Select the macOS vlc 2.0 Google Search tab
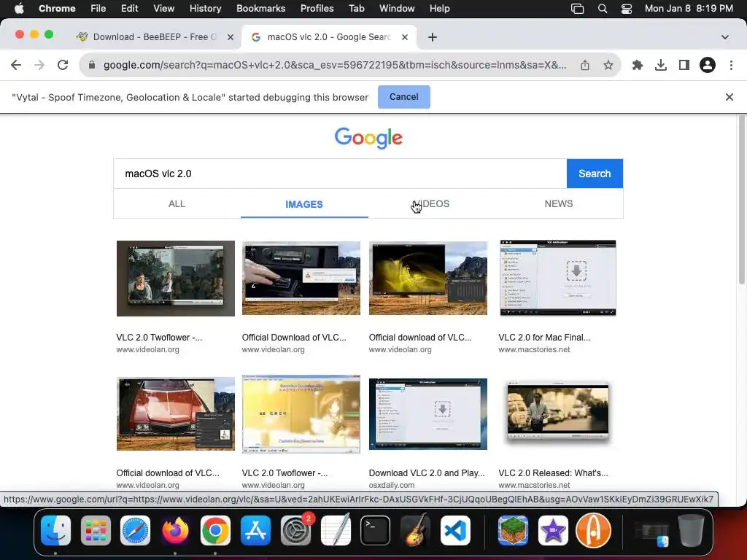 tap(329, 37)
